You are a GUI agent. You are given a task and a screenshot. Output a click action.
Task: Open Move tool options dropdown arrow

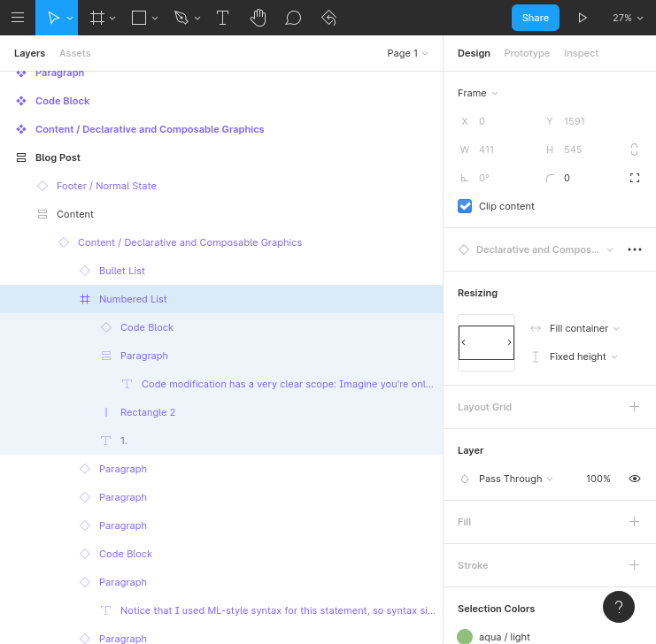pos(70,18)
